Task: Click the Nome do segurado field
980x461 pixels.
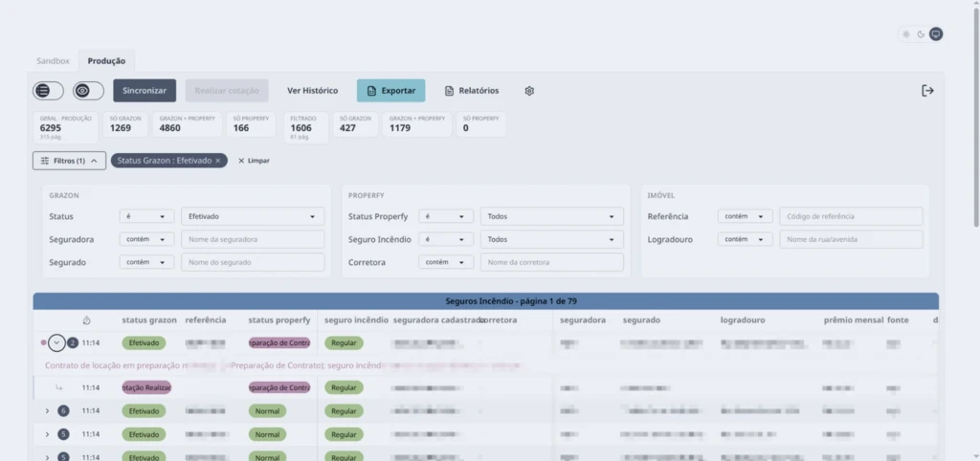Action: 253,262
